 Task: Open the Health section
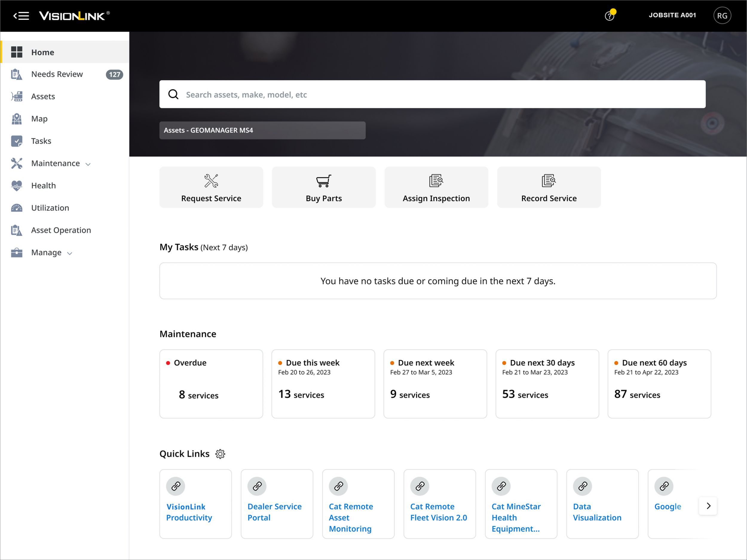click(43, 185)
